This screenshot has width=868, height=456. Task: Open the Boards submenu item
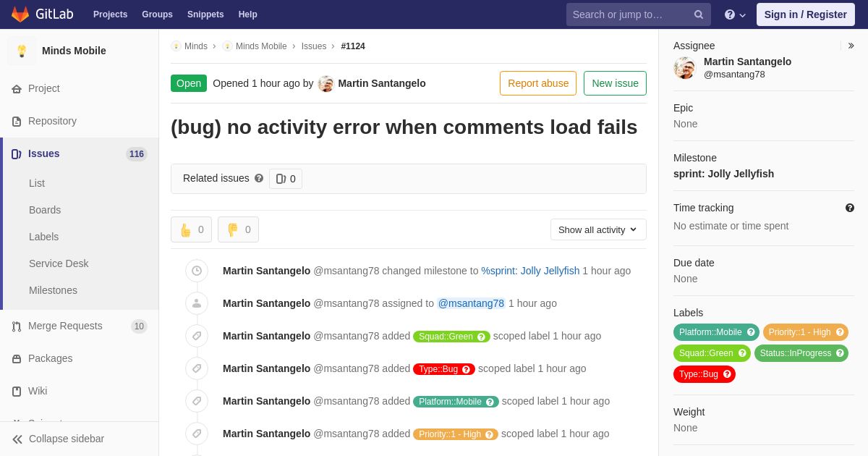[x=45, y=210]
